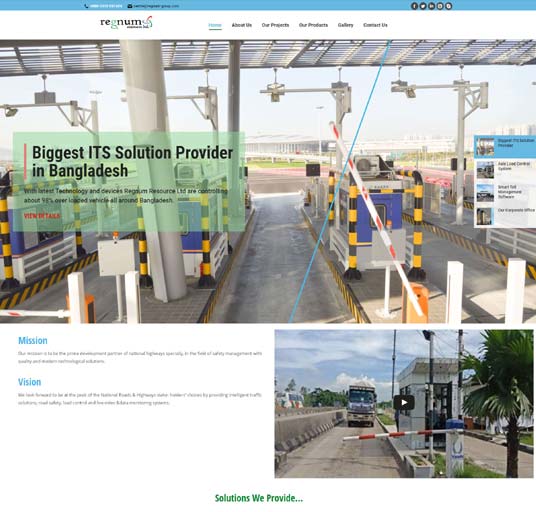Open the Our Projects menu
Image resolution: width=536 pixels, height=512 pixels.
coord(275,25)
